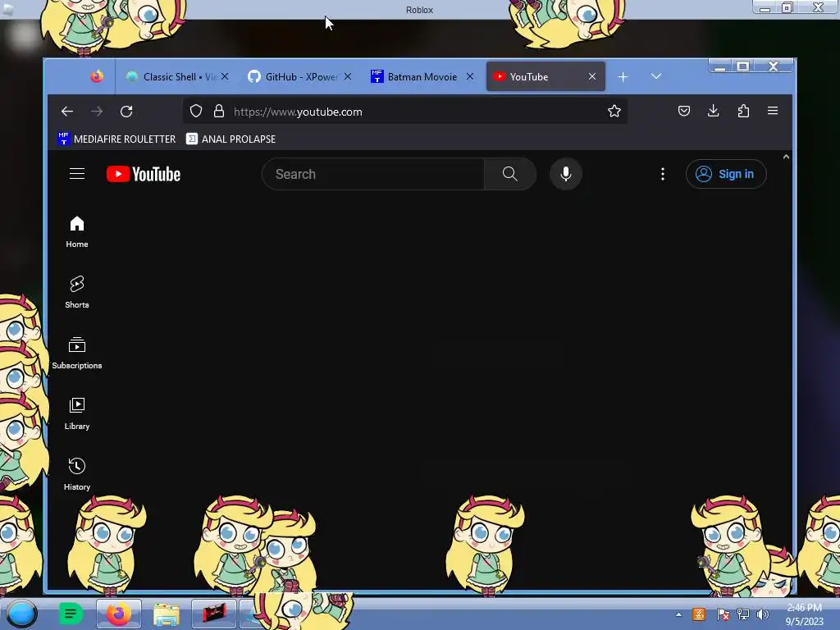Open YouTube settings three-dot menu
The width and height of the screenshot is (840, 630).
(x=663, y=174)
